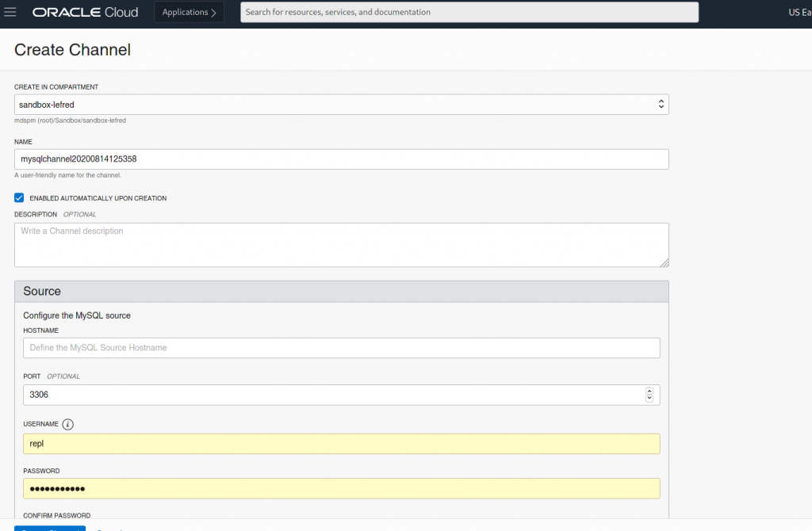Decrease the port number with down arrow
This screenshot has height=531, width=812.
click(649, 399)
